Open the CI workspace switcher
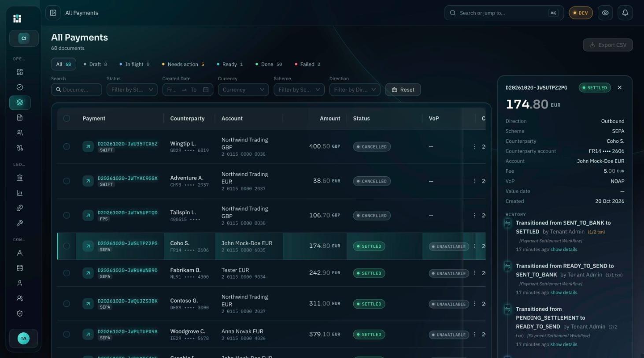The image size is (644, 358). pos(24,38)
